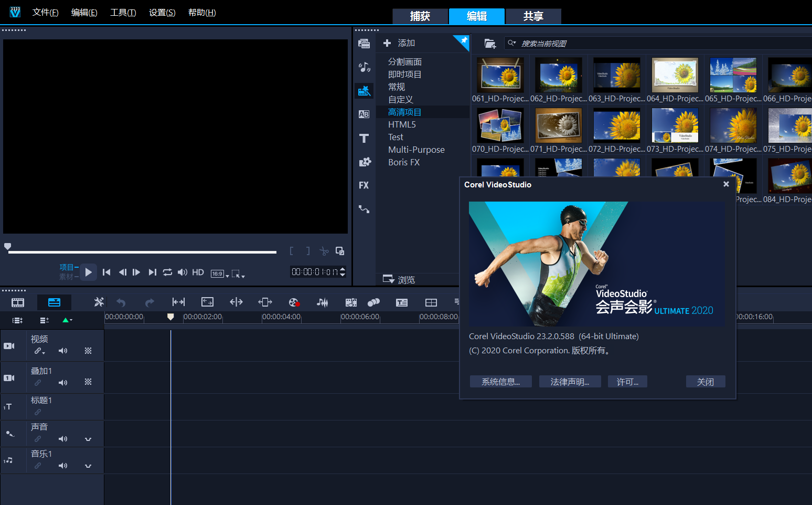Open the auto music icon
This screenshot has height=505, width=812.
[x=351, y=302]
